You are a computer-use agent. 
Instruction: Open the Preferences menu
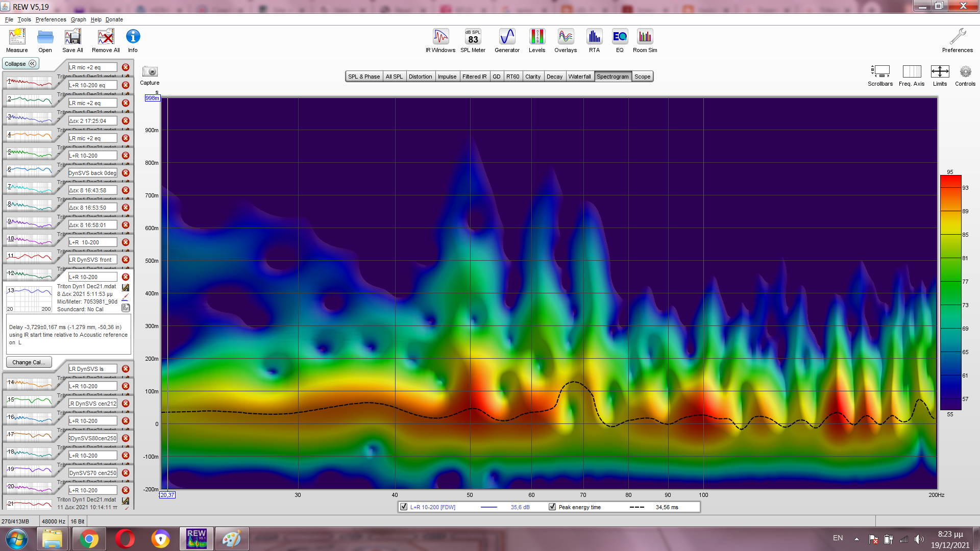click(x=51, y=19)
